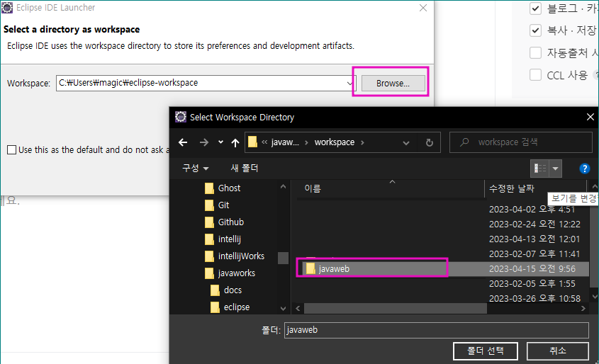Screen dimensions: 599x364
Task: Click the 폴더 name input field
Action: pos(436,330)
